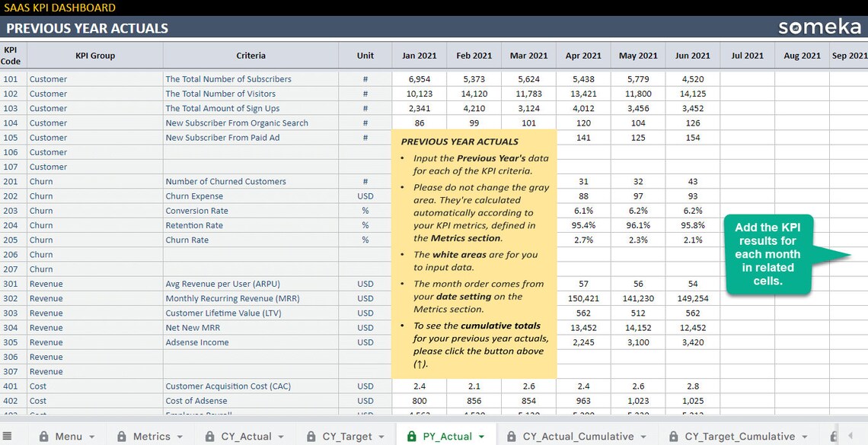This screenshot has width=868, height=445.
Task: Click the lock icon on CY_Target_Cumulative tab
Action: (x=672, y=436)
